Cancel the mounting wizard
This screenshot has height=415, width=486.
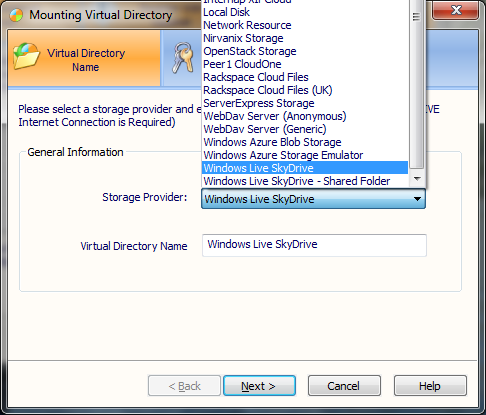pyautogui.click(x=344, y=386)
